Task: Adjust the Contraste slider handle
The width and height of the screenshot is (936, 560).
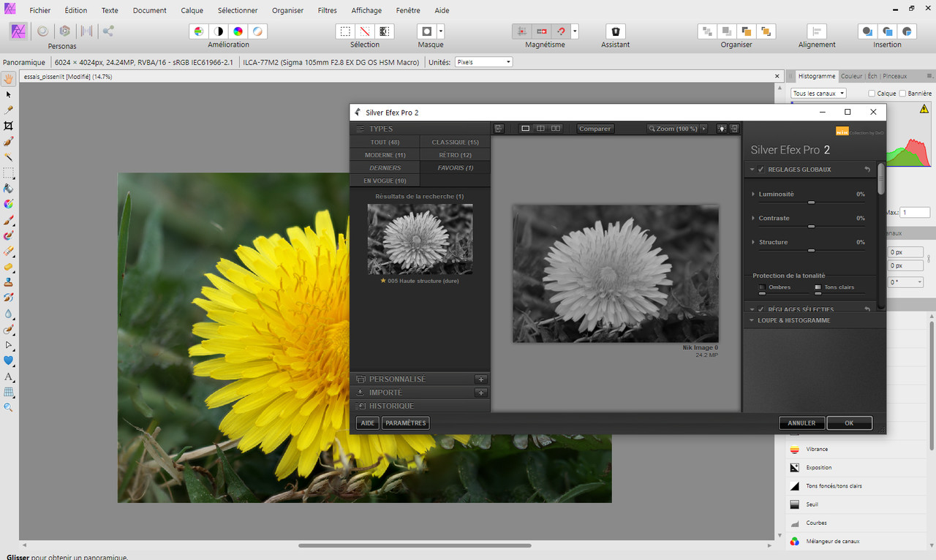Action: pos(811,227)
